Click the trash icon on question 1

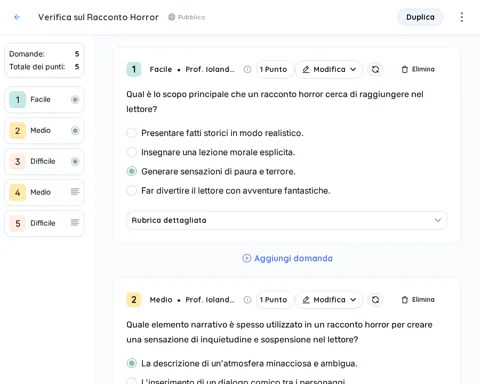[x=405, y=69]
